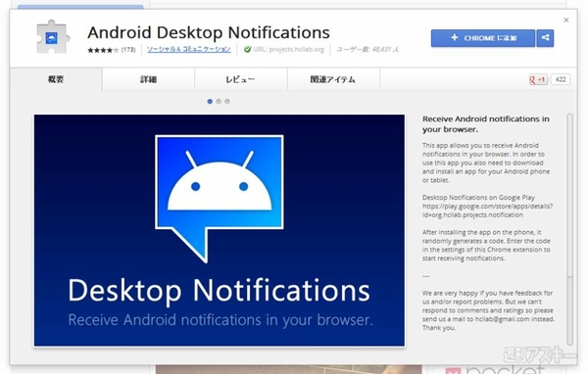The image size is (588, 374).
Task: Select the first screenshot pager dot
Action: 210,101
